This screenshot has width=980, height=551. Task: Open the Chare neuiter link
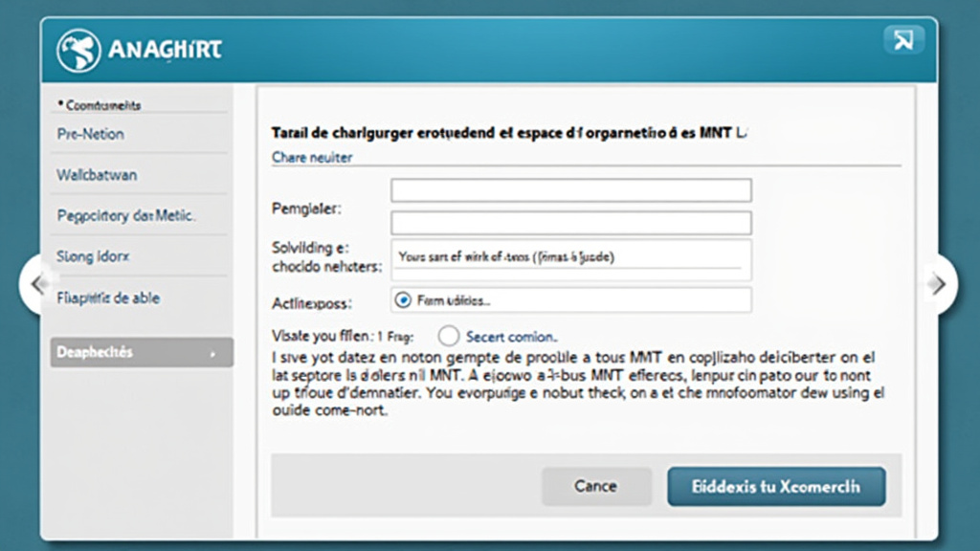[312, 158]
